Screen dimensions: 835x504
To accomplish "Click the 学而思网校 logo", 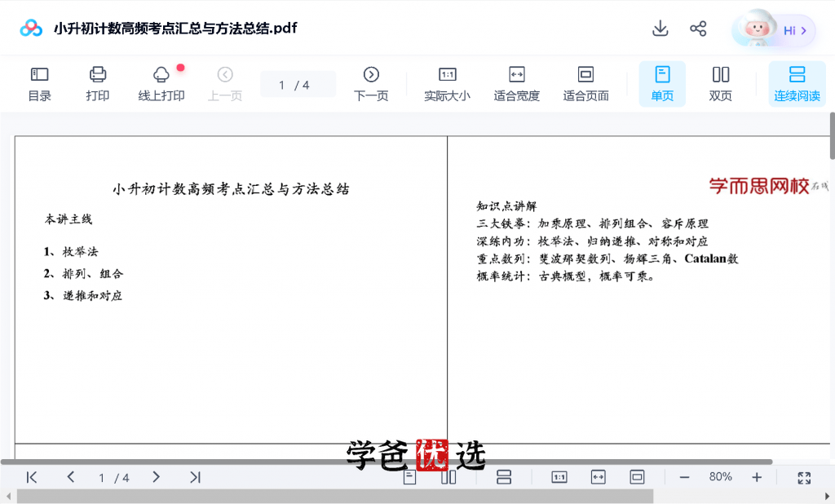I will [768, 186].
